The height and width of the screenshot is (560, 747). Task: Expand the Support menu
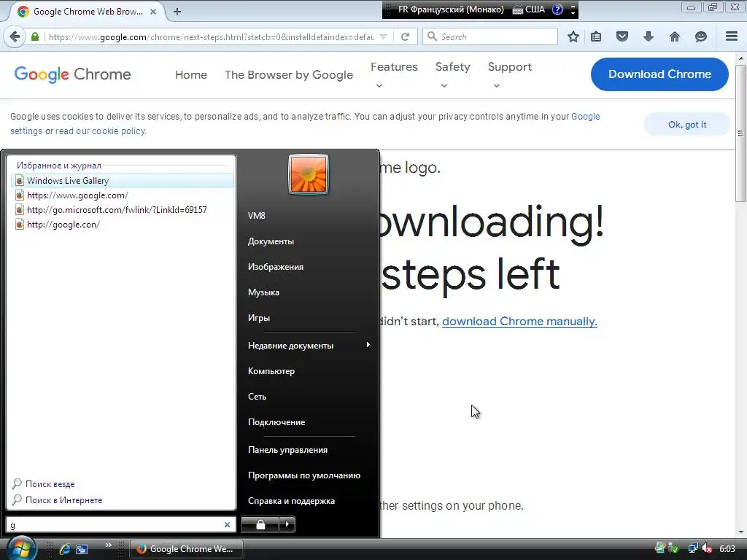[x=510, y=75]
